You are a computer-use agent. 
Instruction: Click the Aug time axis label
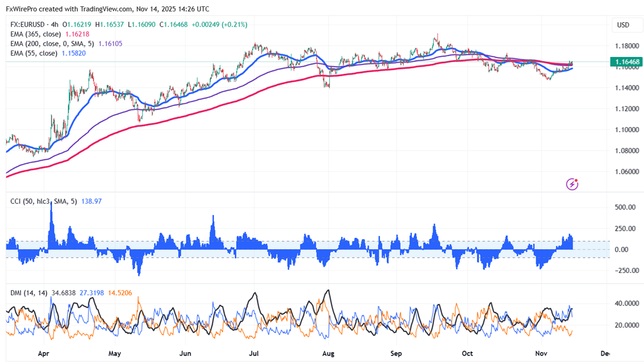(x=328, y=353)
